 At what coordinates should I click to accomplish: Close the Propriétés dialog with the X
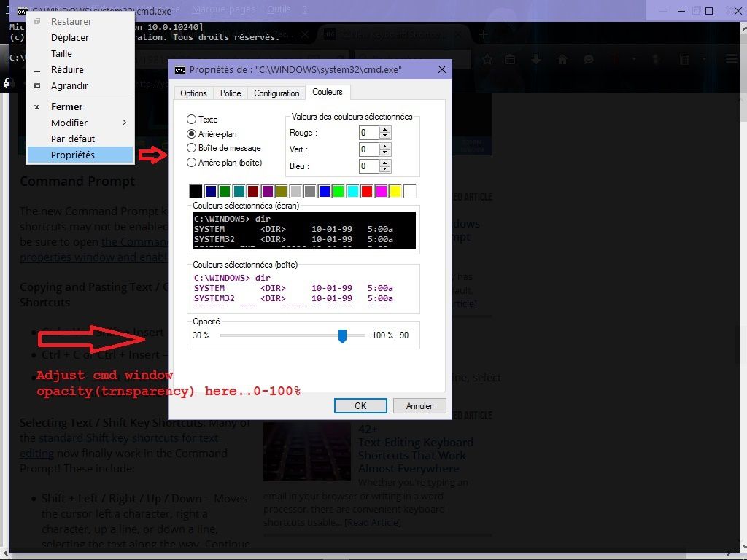441,69
